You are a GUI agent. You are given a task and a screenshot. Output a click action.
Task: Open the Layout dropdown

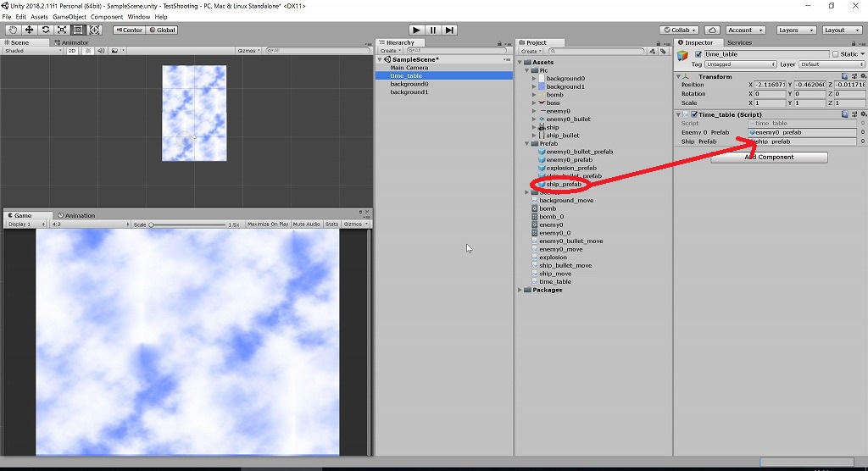(x=842, y=30)
